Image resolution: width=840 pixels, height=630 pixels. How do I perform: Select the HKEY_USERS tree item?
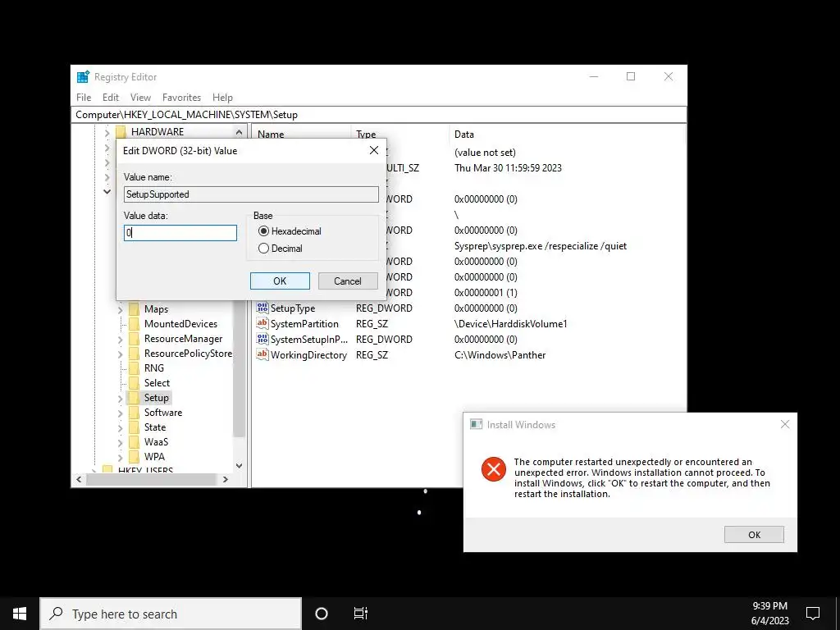145,470
